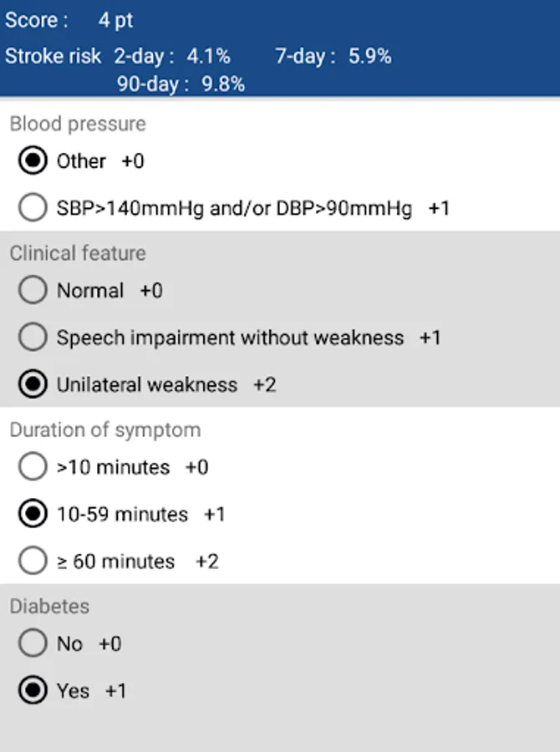Viewport: 560px width, 752px height.
Task: Click the blue header banner at the top
Action: [x=280, y=50]
